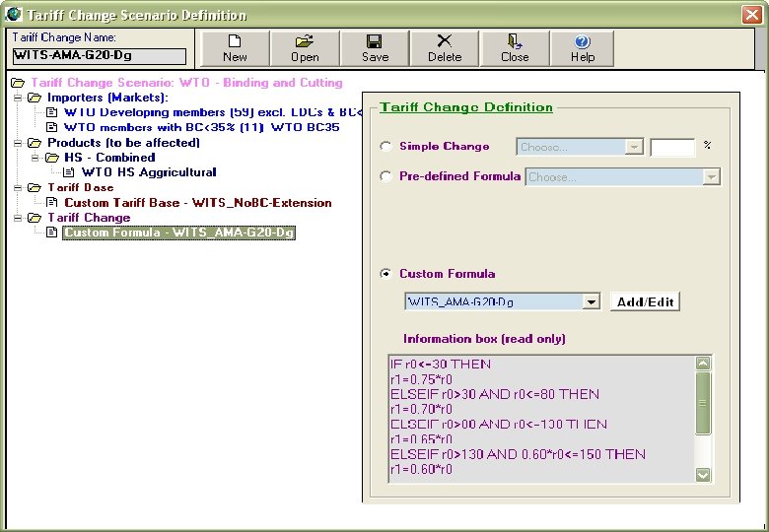Image resolution: width=769 pixels, height=532 pixels.
Task: Select the Pre-defined Formula radio button
Action: click(385, 176)
